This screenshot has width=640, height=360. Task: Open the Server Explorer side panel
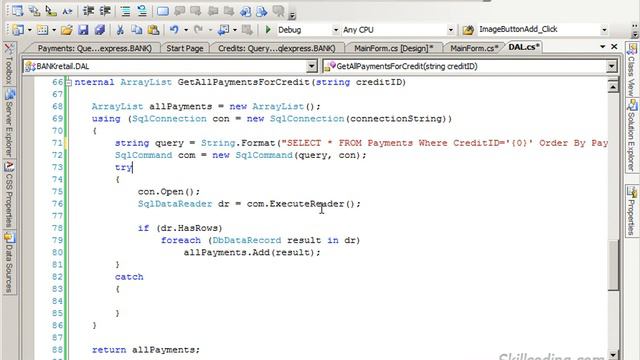click(9, 124)
